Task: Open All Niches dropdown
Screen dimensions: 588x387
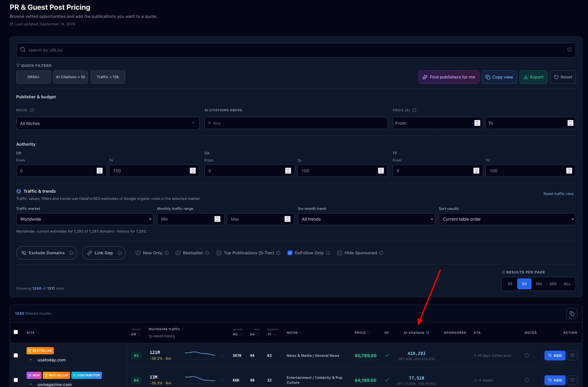Action: point(108,123)
